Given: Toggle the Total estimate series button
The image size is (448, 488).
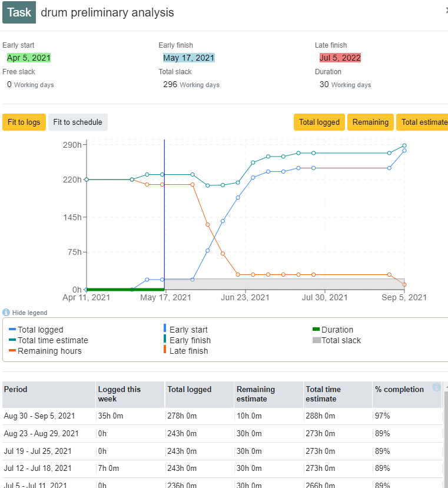Looking at the screenshot, I should tap(422, 122).
